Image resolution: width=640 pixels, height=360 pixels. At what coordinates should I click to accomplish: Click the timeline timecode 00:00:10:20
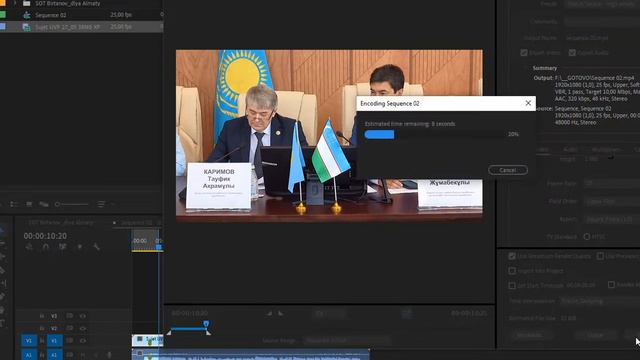coord(45,236)
